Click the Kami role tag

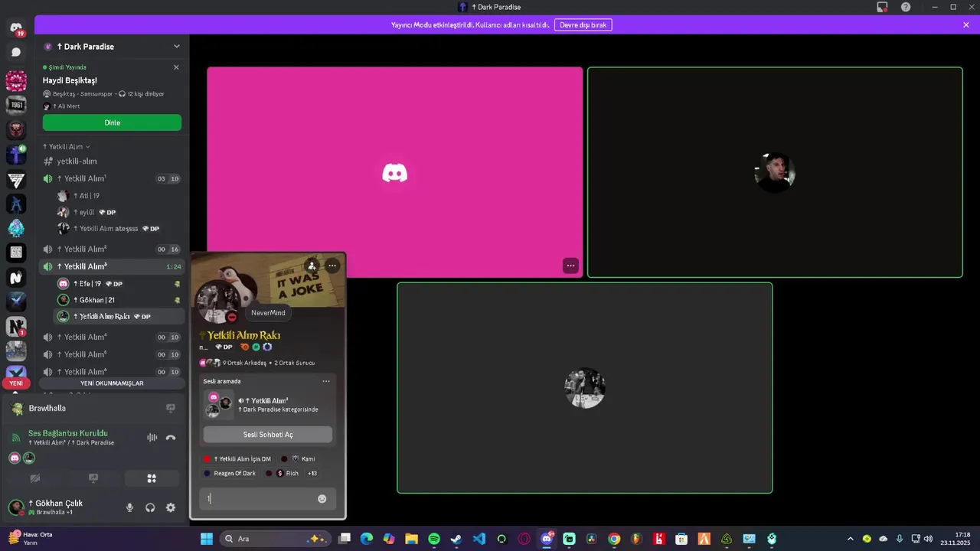297,459
